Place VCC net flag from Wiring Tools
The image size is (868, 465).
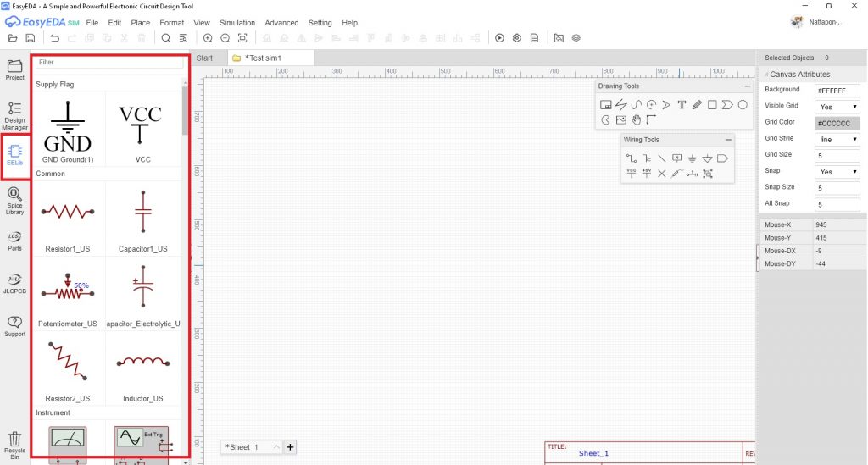tap(631, 173)
